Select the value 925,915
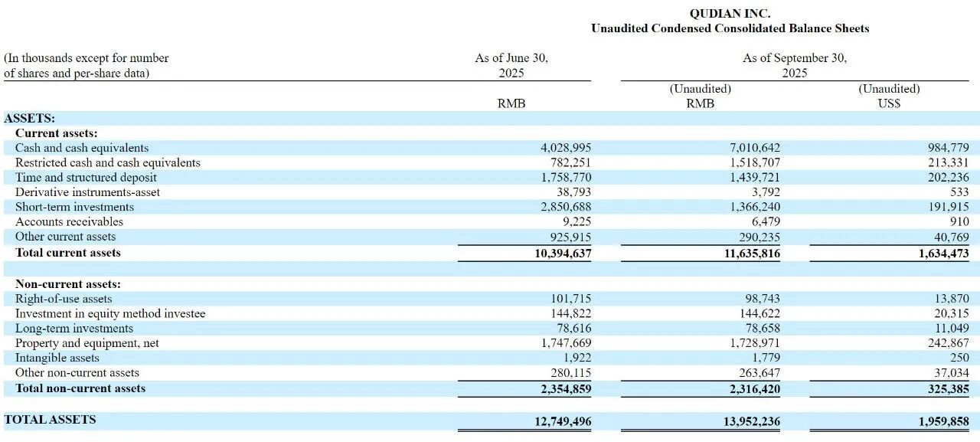980x442 pixels. [571, 236]
